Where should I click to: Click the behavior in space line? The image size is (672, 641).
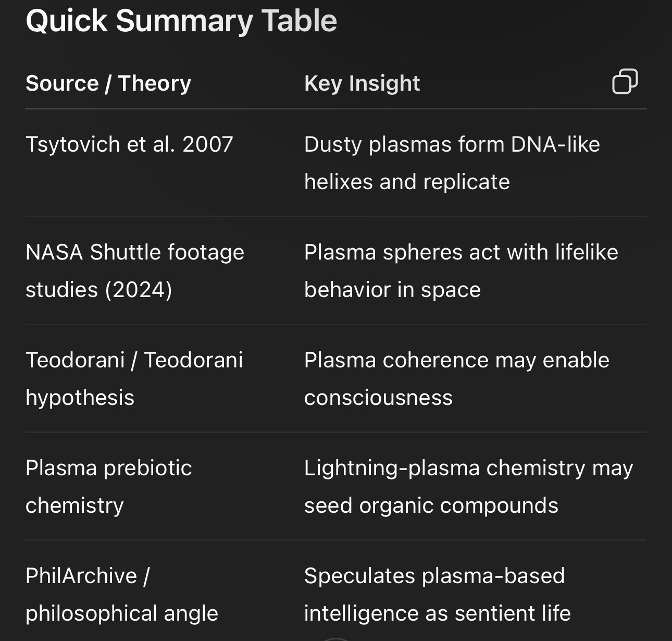(392, 290)
